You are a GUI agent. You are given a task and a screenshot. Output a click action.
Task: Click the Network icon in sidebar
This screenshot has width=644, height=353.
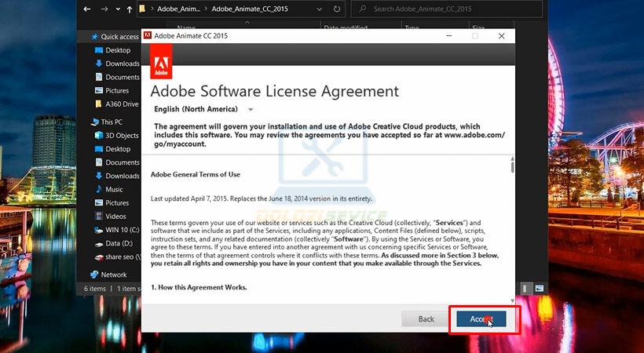[94, 275]
